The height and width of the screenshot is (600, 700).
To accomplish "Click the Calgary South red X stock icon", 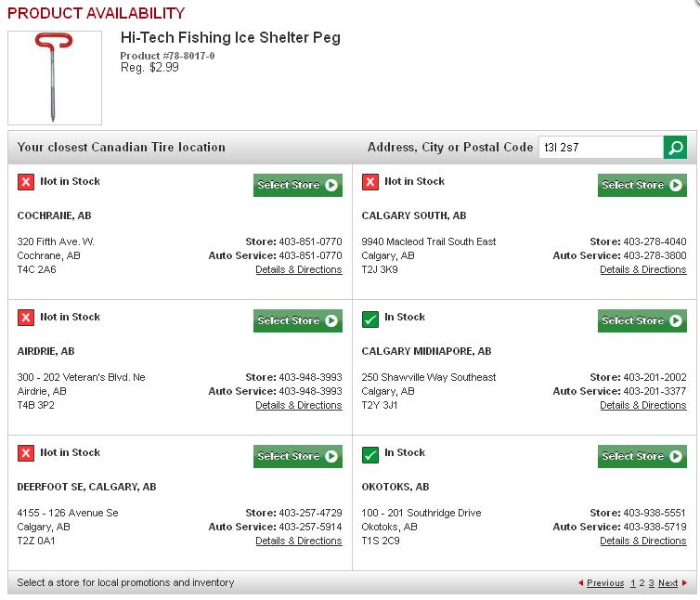I will 370,182.
